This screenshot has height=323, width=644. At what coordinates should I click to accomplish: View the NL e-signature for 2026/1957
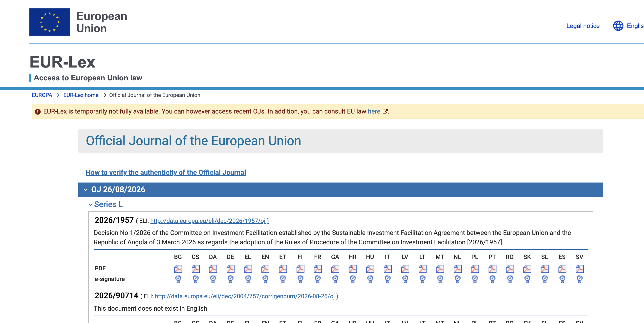click(x=457, y=279)
